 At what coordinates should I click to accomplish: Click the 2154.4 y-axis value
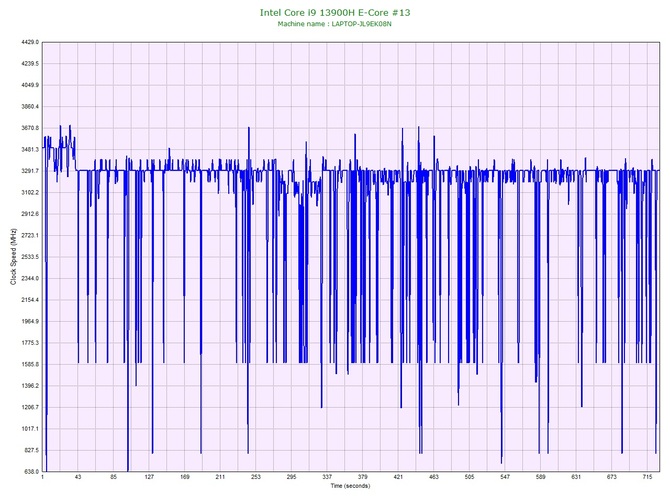[x=30, y=300]
